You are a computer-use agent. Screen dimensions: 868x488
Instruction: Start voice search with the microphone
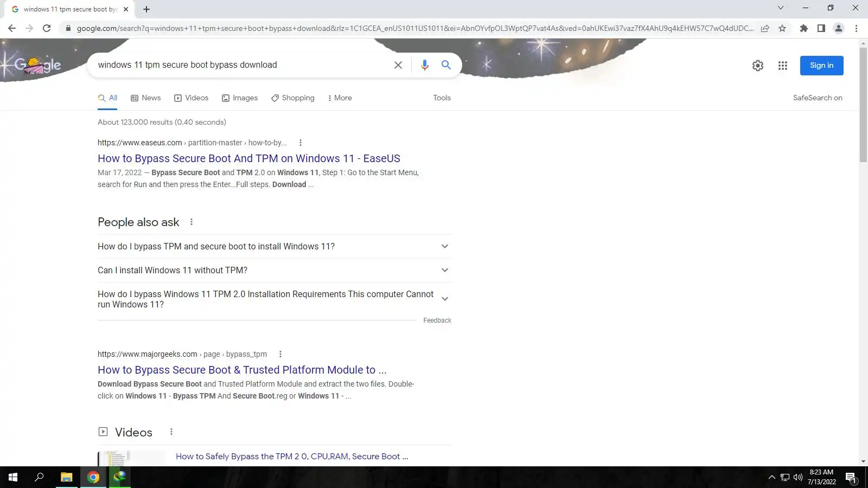tap(424, 65)
